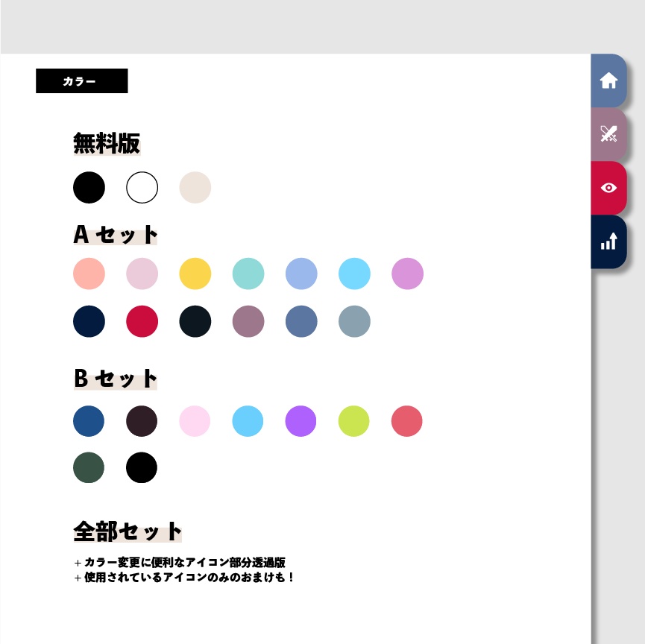Pick the lime green swatch in B セット
645x644 pixels.
pos(353,420)
